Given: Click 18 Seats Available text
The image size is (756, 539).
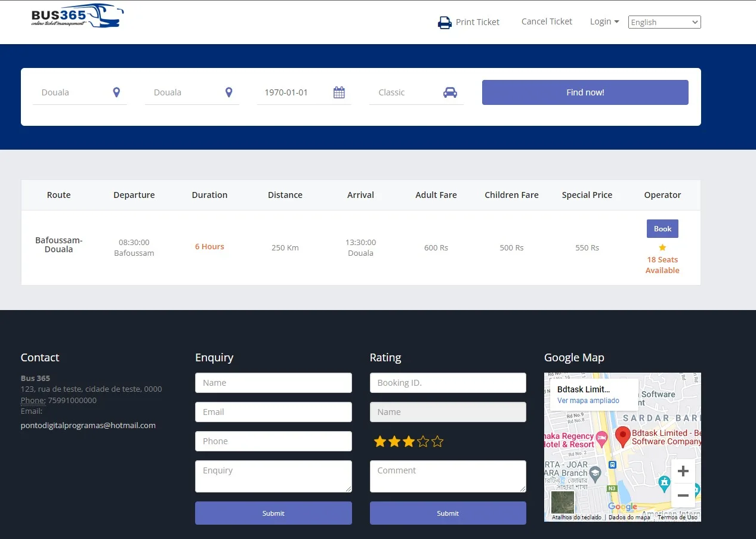Looking at the screenshot, I should [662, 265].
